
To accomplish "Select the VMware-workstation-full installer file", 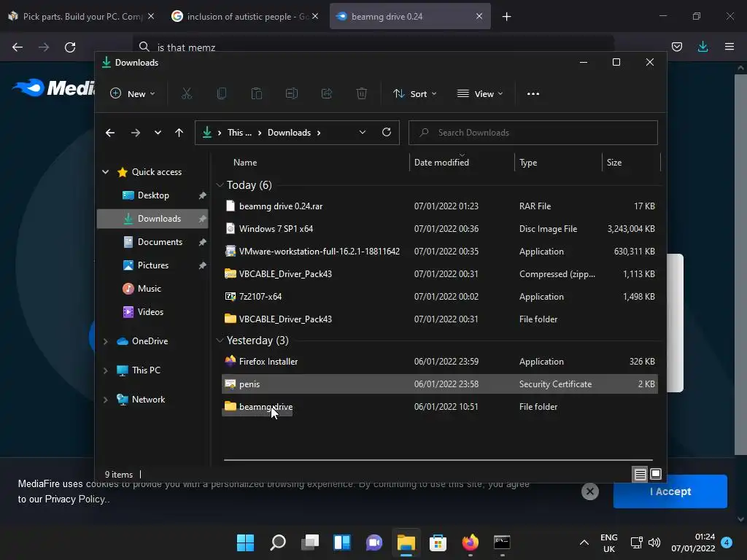I will click(440, 252).
